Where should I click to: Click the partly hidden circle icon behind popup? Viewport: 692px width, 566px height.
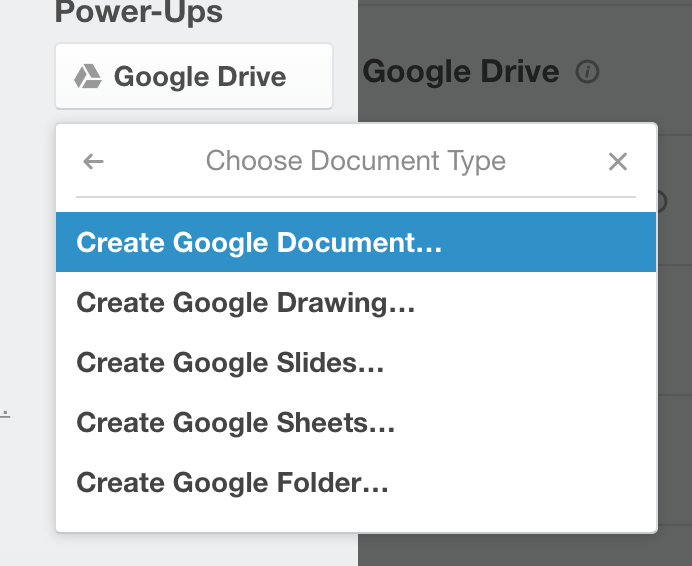coord(662,202)
